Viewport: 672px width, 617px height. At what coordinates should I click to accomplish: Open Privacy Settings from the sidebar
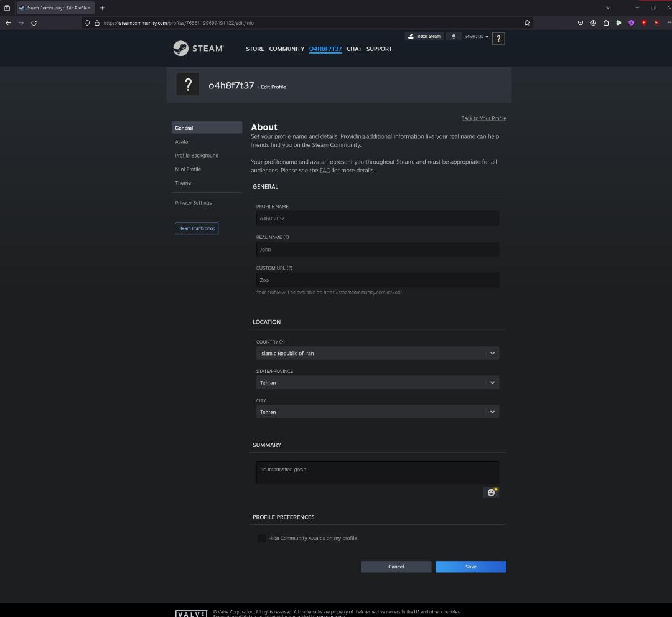pyautogui.click(x=207, y=203)
